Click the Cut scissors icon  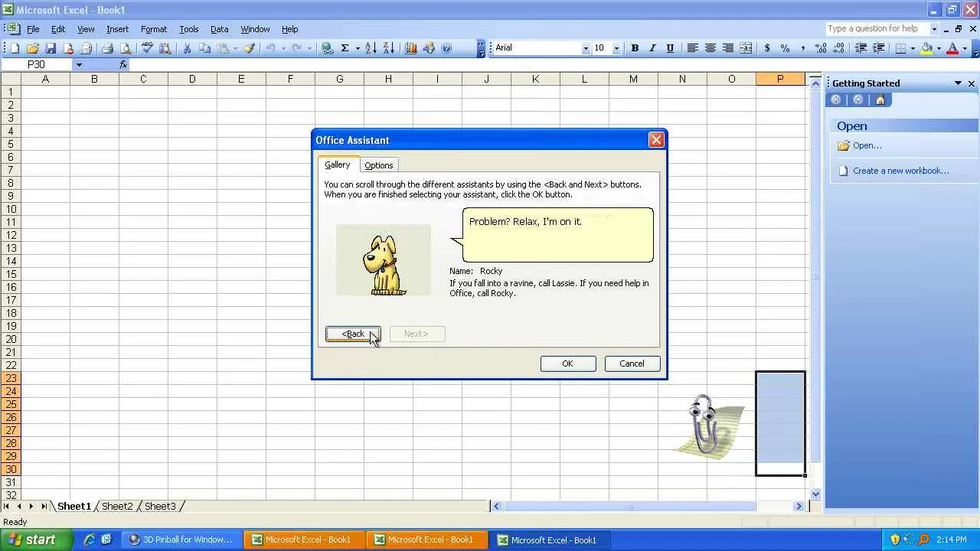tap(187, 48)
